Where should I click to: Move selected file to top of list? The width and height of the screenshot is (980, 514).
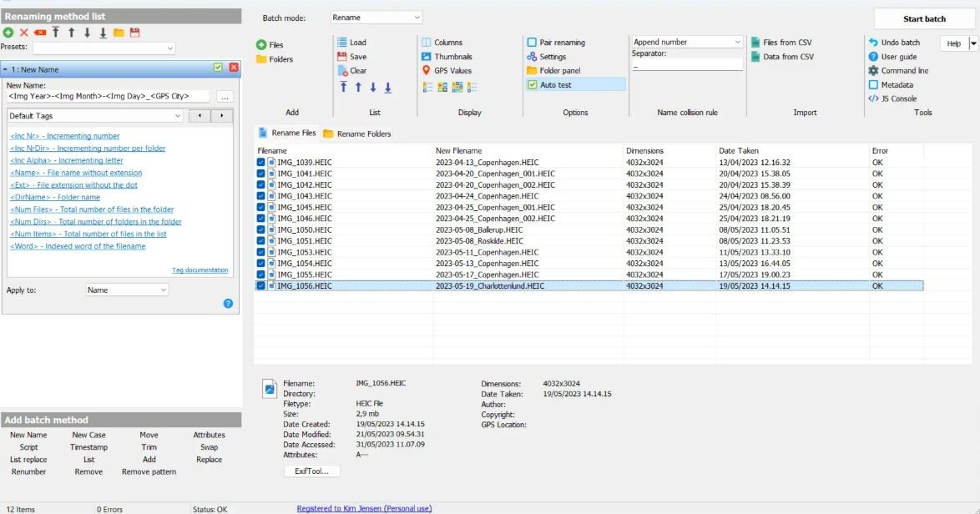coord(343,88)
